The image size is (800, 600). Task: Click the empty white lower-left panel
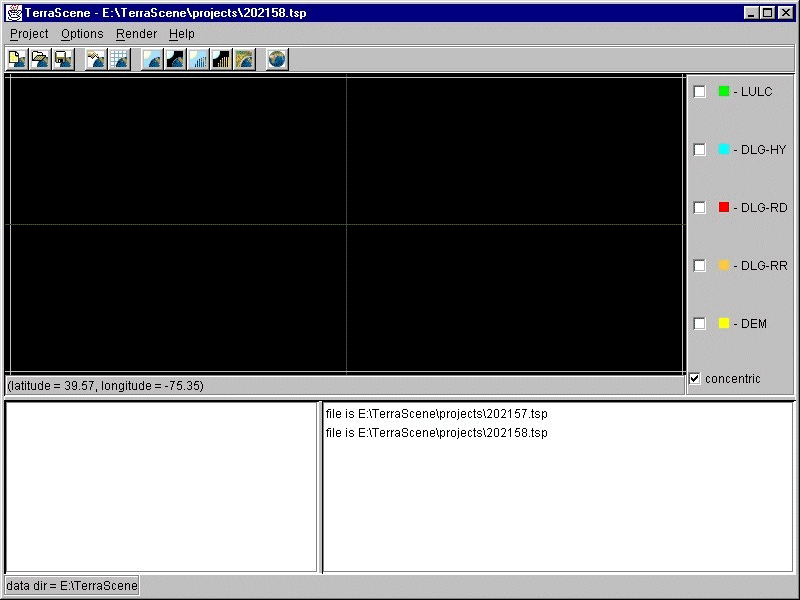point(161,487)
